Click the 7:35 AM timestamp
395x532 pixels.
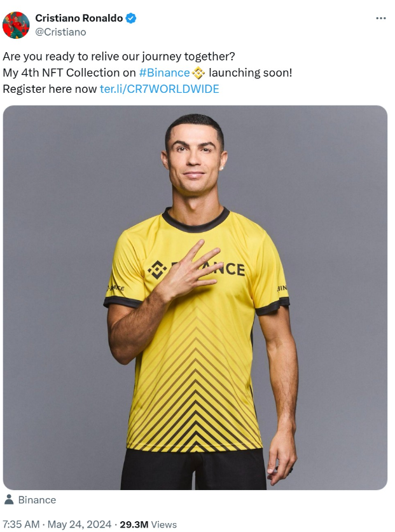21,524
